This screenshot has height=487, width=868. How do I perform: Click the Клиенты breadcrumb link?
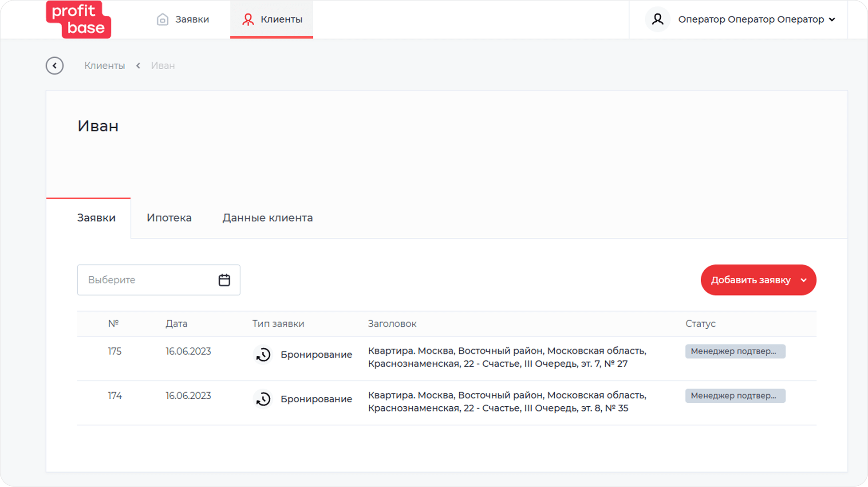(x=105, y=66)
